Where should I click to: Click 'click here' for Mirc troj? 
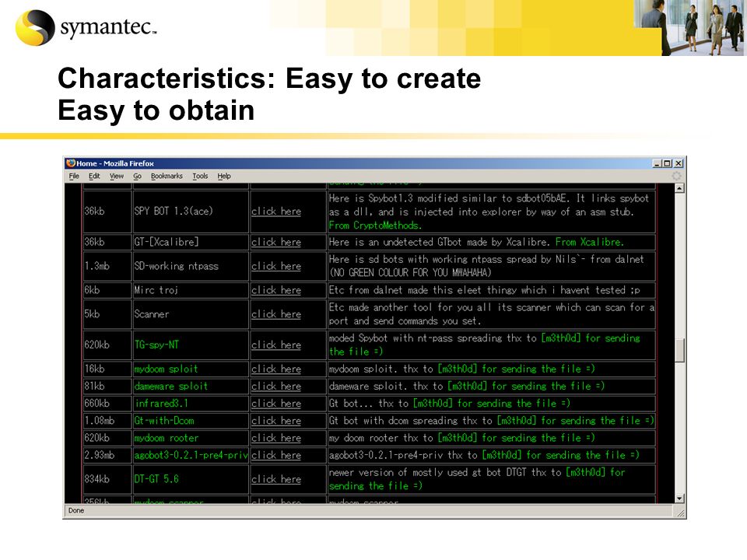coord(276,290)
